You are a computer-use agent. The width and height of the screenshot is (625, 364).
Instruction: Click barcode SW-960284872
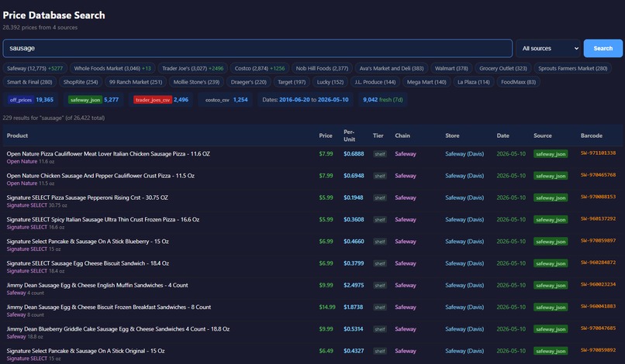point(598,263)
